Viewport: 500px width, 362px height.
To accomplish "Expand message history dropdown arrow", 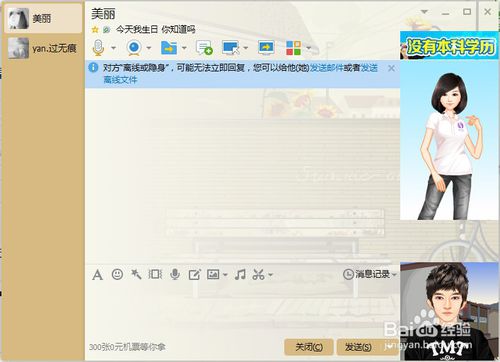I will point(394,275).
